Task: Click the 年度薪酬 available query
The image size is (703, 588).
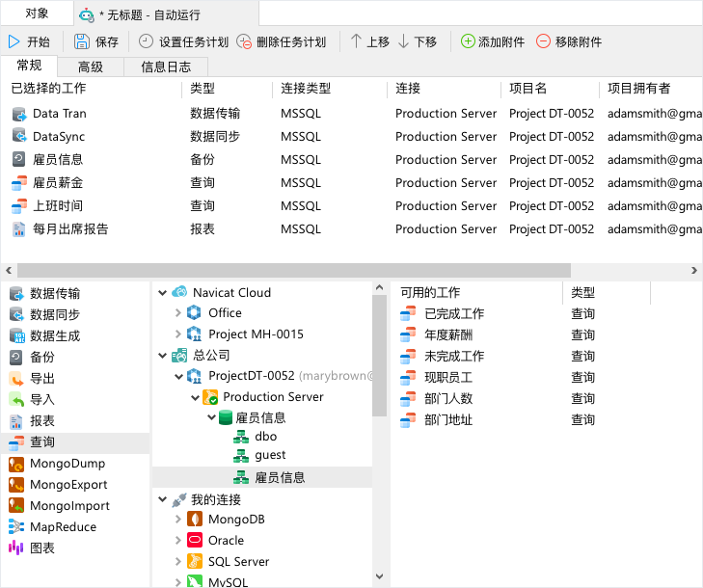Action: click(x=453, y=335)
